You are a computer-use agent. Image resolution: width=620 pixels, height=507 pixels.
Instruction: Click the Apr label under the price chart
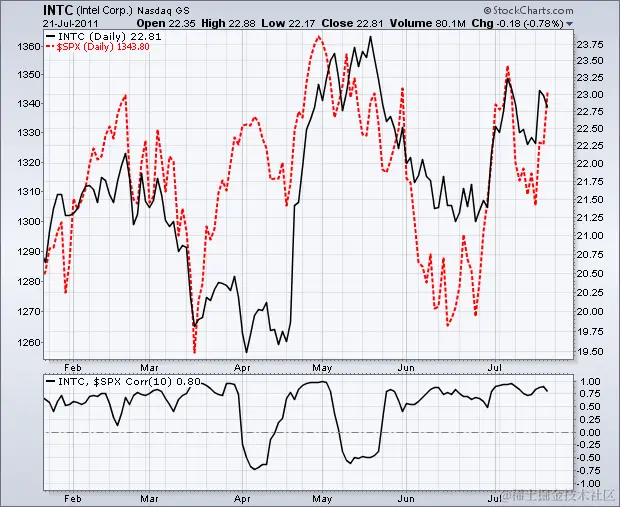tap(242, 368)
